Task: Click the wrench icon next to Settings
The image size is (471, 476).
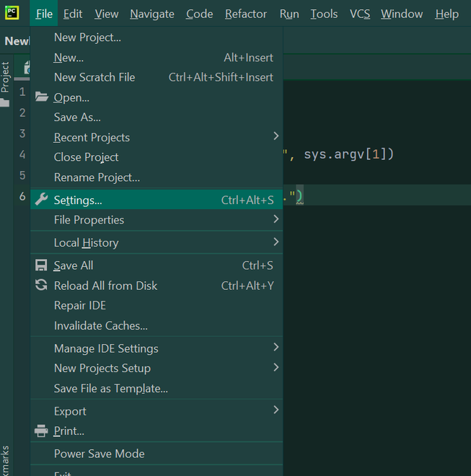Action: point(41,200)
